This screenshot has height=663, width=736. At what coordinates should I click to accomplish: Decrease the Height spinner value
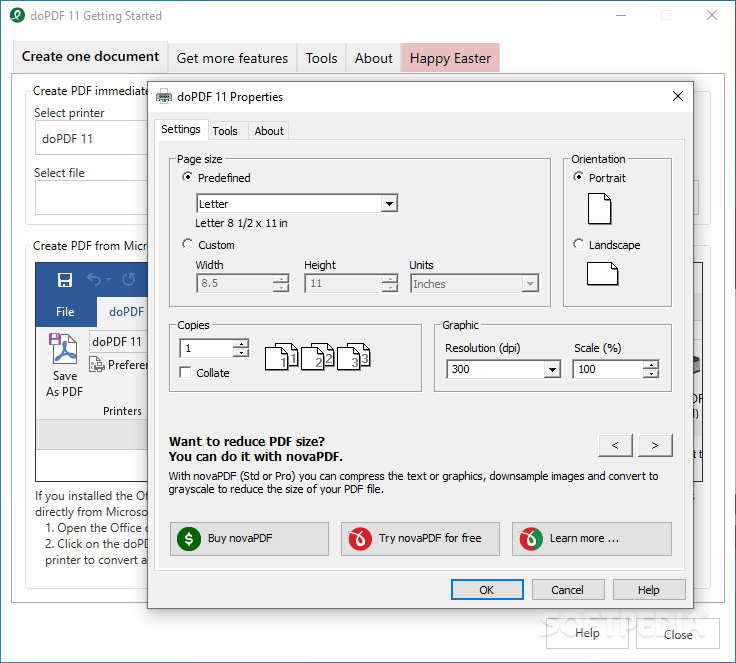coord(390,287)
